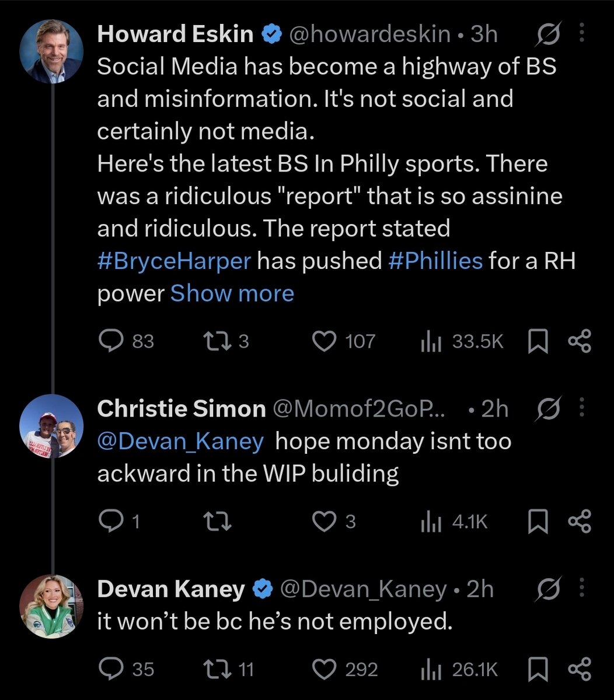Open Howard Eskin's profile picture
Image resolution: width=614 pixels, height=700 pixels.
(51, 52)
